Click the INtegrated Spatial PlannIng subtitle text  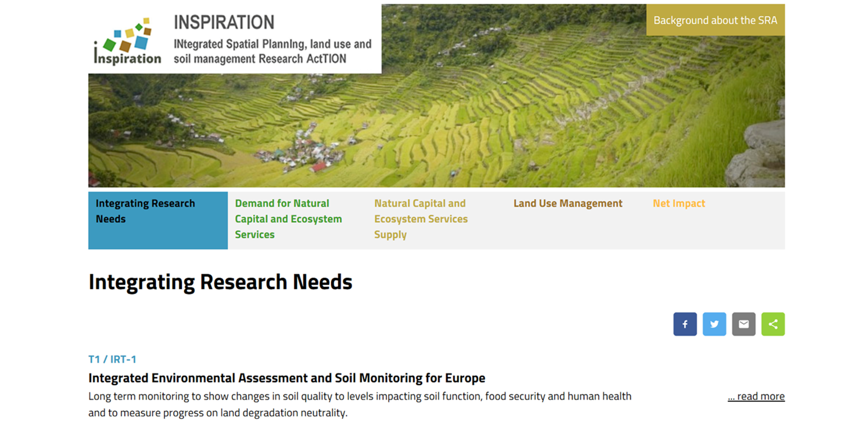[x=272, y=51]
